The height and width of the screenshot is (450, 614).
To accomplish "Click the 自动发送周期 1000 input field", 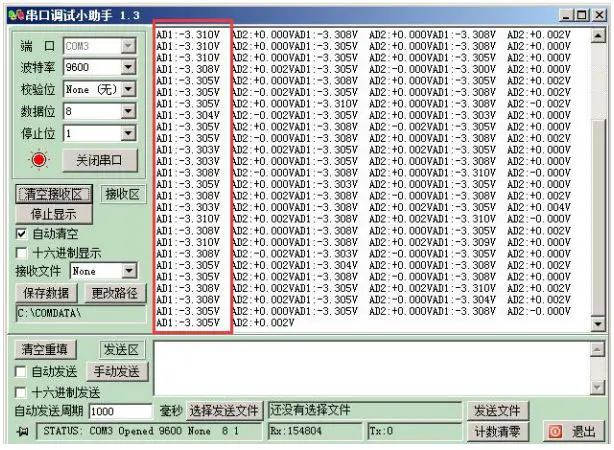I will pyautogui.click(x=121, y=411).
